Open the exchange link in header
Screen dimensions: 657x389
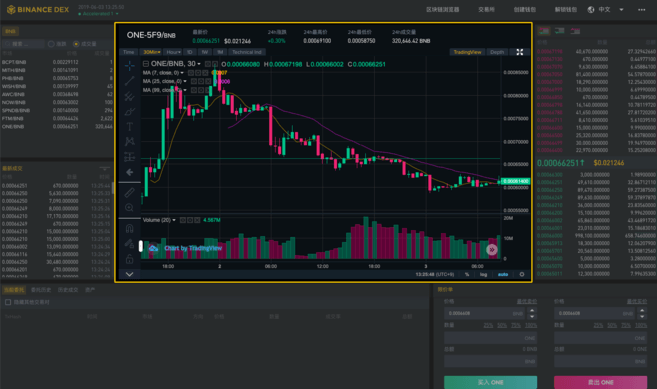(x=486, y=10)
